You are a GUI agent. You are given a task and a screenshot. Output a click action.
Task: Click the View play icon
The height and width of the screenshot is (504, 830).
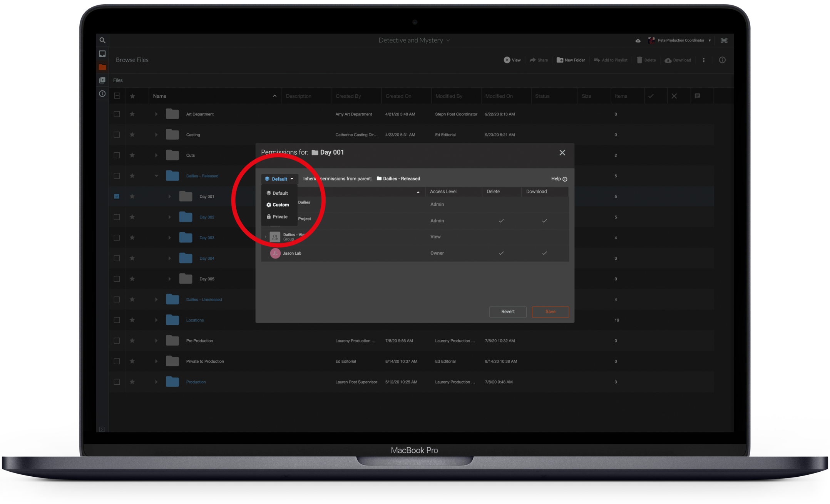[507, 60]
